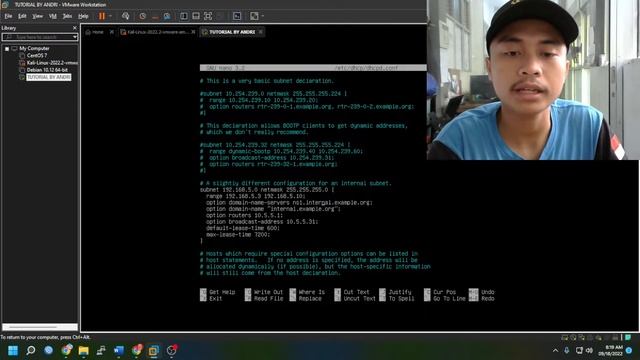This screenshot has width=640, height=360.
Task: Open the VM menu
Action: pos(53,16)
